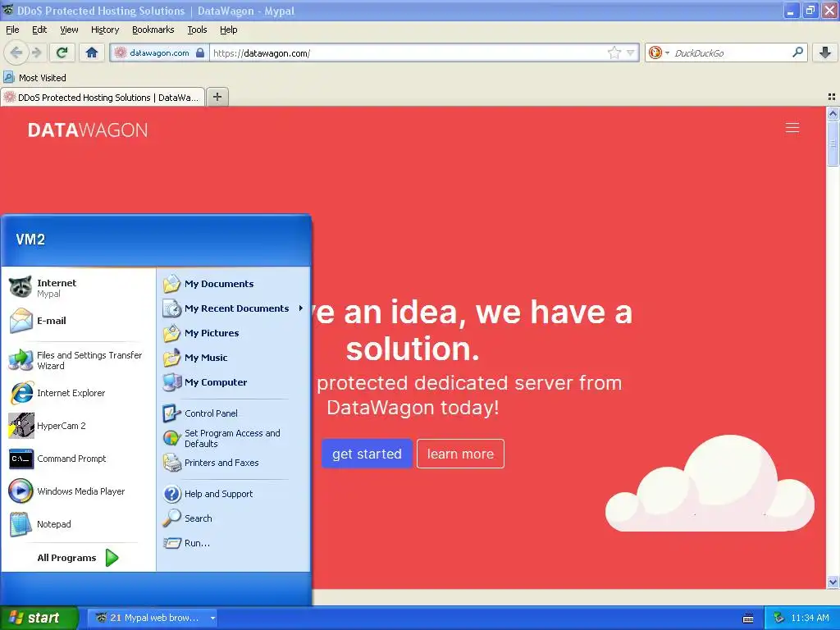Open Files and Settings Transfer Wizard
The height and width of the screenshot is (630, 840).
(x=80, y=360)
